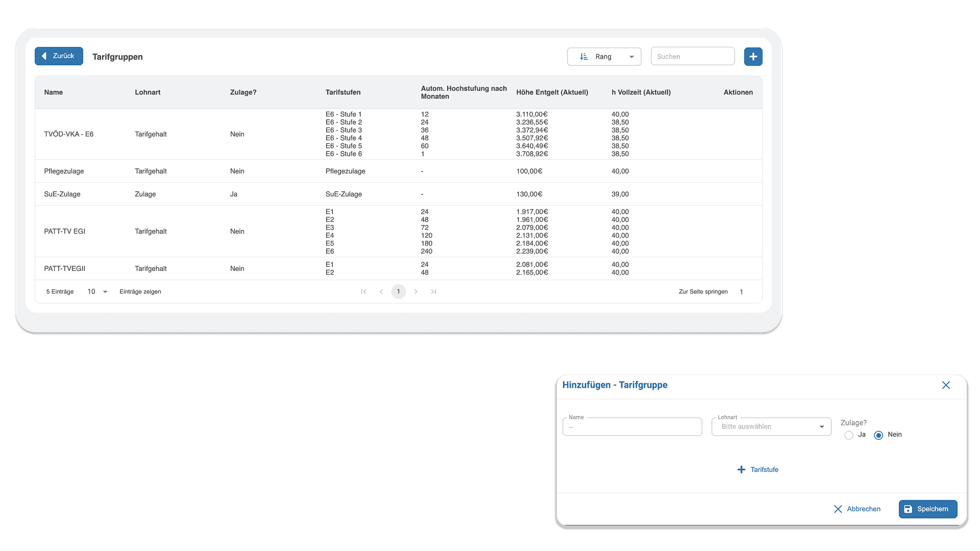The height and width of the screenshot is (551, 980).
Task: Select page 1 in pagination
Action: coord(399,292)
